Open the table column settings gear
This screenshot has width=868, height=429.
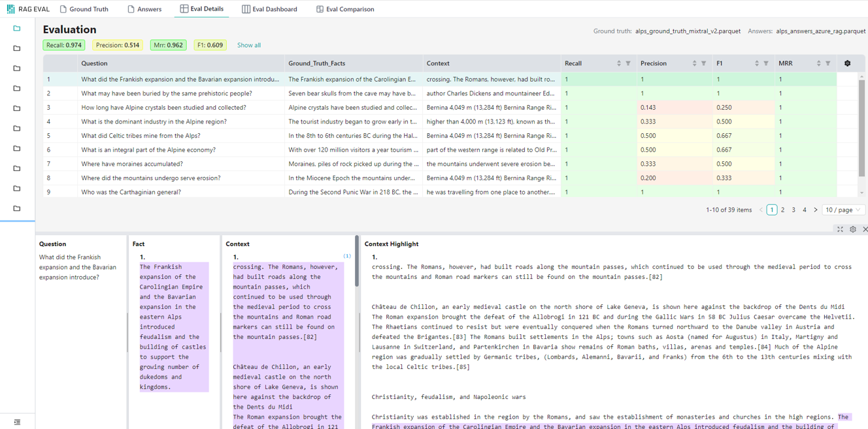point(847,63)
